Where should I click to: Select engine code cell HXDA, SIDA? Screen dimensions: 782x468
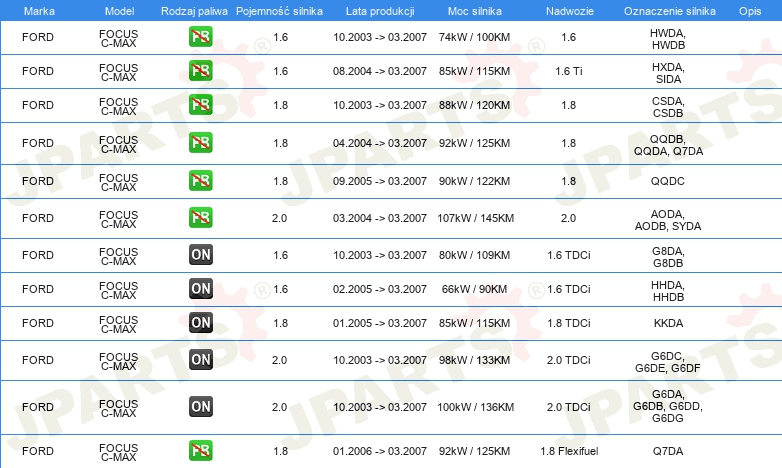(668, 73)
